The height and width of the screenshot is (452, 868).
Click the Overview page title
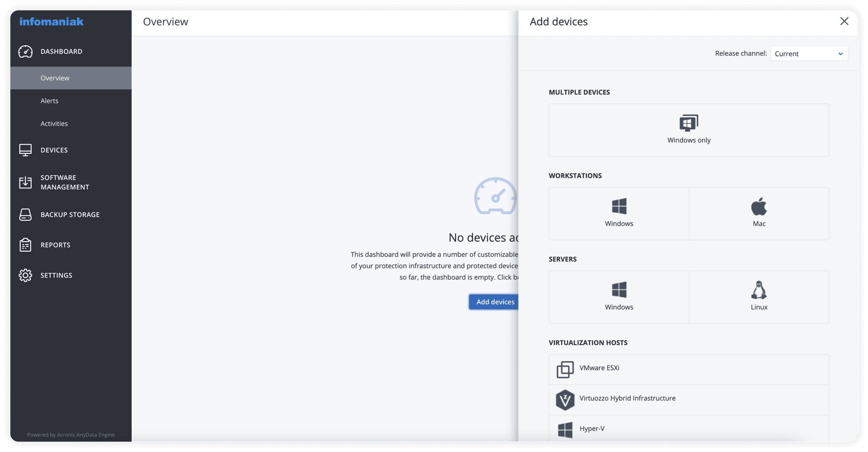point(165,22)
